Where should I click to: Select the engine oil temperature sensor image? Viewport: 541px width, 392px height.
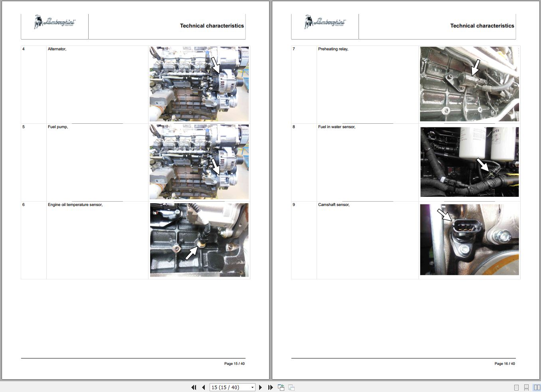199,240
